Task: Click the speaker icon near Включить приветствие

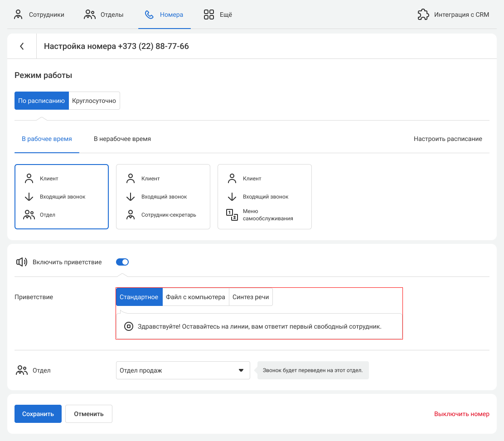Action: 22,262
